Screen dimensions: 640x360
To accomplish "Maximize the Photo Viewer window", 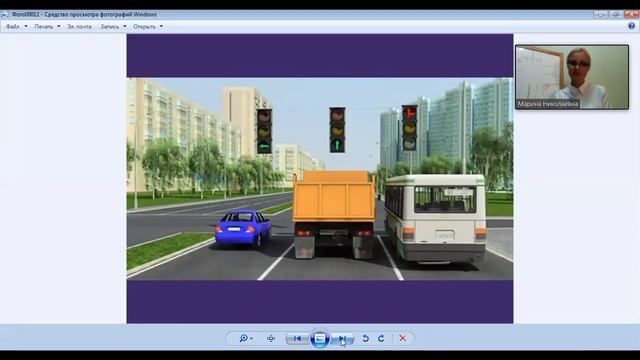I will coord(616,14).
